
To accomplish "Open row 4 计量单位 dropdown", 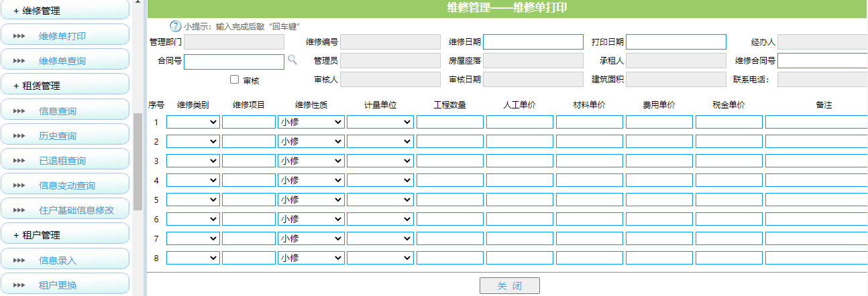I will 380,180.
